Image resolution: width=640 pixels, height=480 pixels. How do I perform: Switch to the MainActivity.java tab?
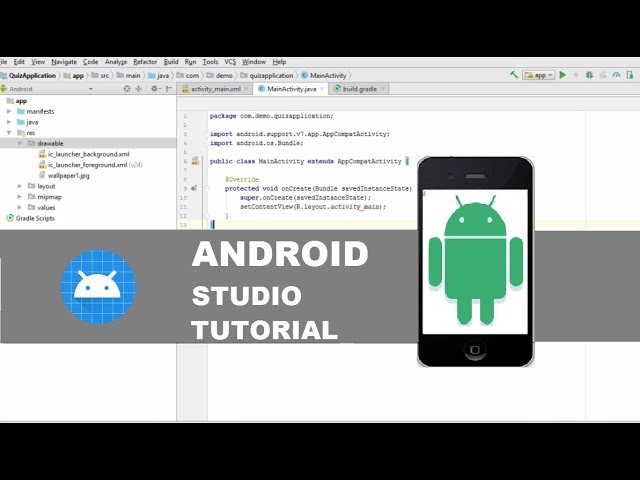click(291, 89)
